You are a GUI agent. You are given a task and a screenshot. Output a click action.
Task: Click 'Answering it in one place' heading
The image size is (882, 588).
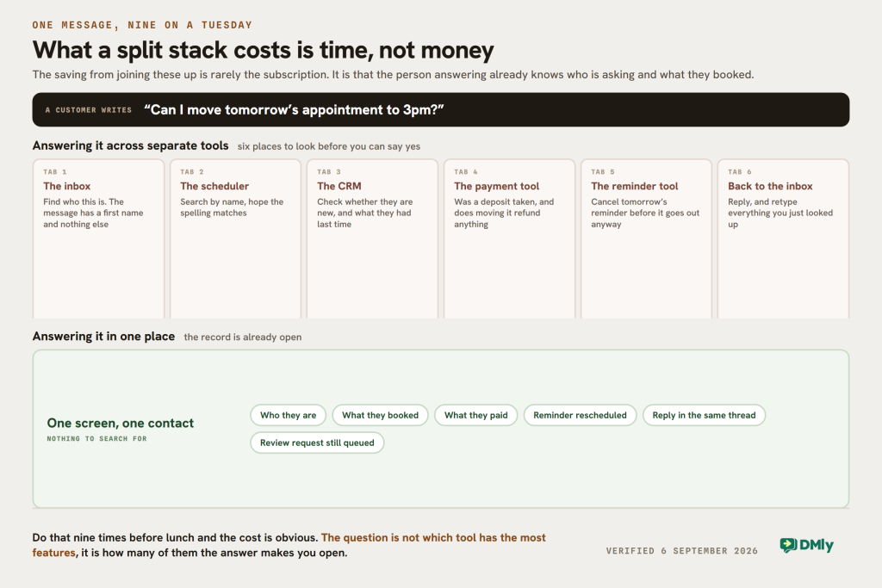[103, 336]
